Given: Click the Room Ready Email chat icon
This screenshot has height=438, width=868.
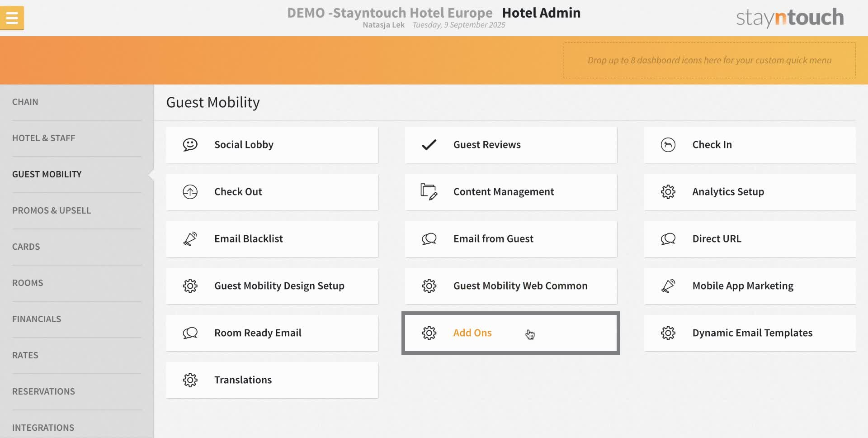Looking at the screenshot, I should (190, 333).
